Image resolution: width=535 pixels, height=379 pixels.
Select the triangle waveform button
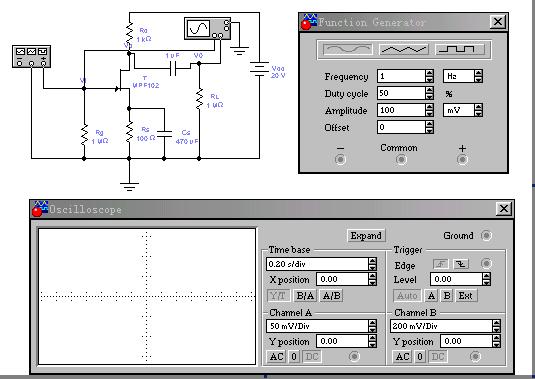click(x=404, y=50)
